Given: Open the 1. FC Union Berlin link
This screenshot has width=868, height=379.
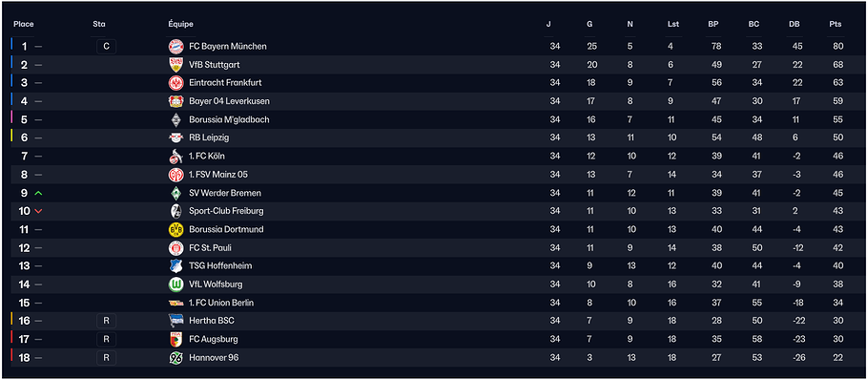Looking at the screenshot, I should pyautogui.click(x=221, y=303).
